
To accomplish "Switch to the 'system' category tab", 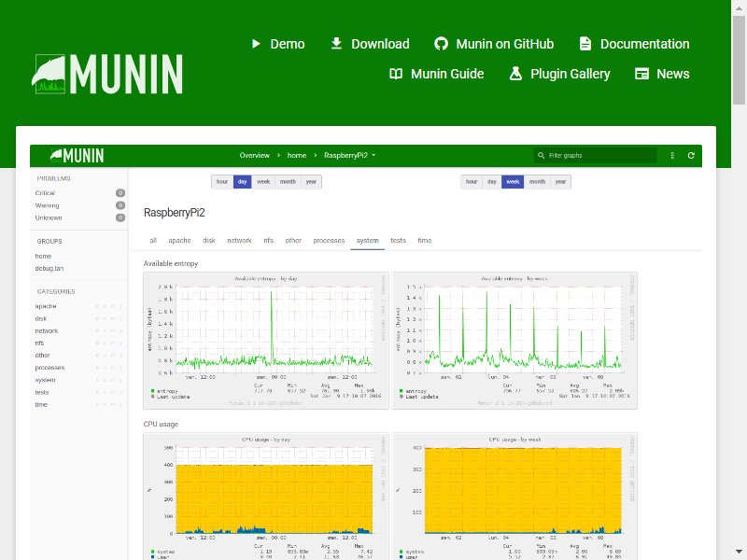I will 367,241.
